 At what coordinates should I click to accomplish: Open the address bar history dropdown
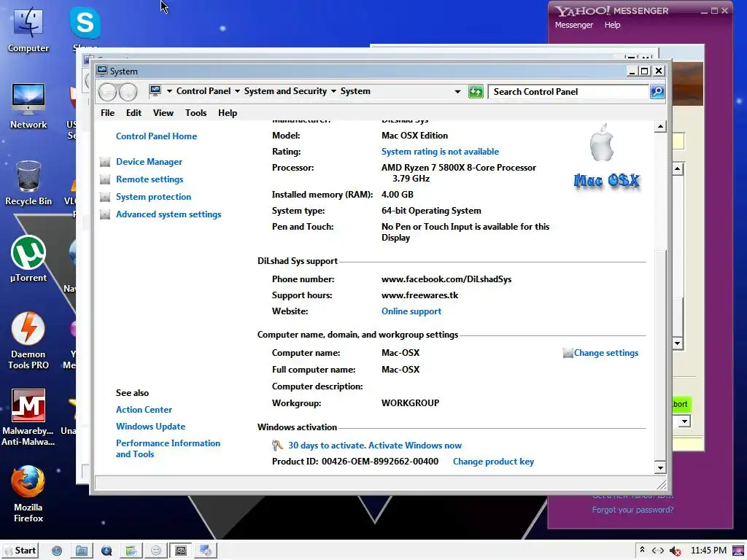coord(457,91)
